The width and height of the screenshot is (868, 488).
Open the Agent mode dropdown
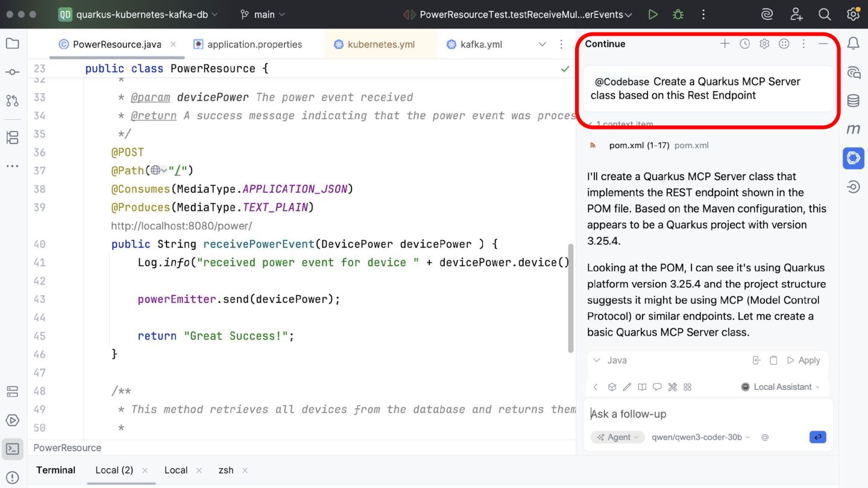618,437
